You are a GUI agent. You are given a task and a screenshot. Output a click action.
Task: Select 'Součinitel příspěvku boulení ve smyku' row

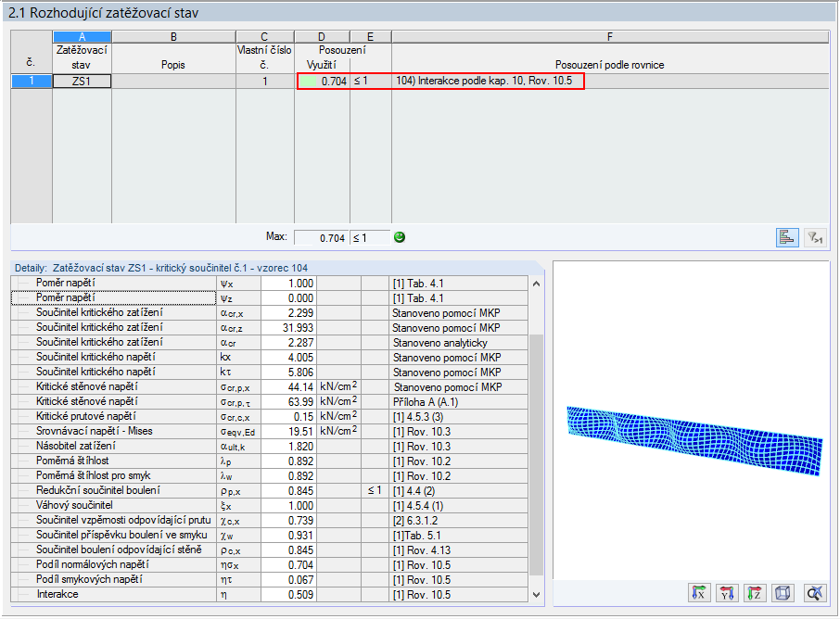(x=270, y=535)
